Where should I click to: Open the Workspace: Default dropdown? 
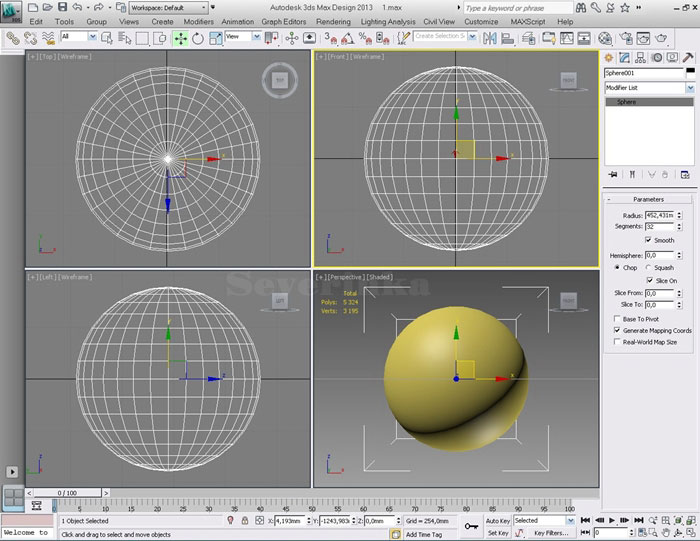166,7
